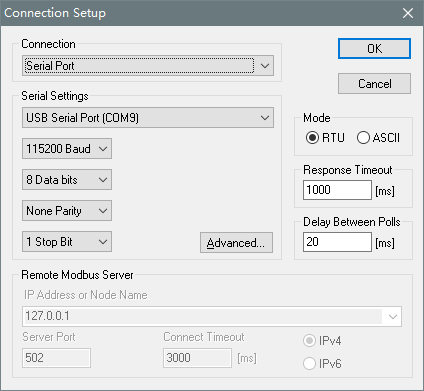Choose the IPv6 radio option
The image size is (424, 391).
point(309,363)
